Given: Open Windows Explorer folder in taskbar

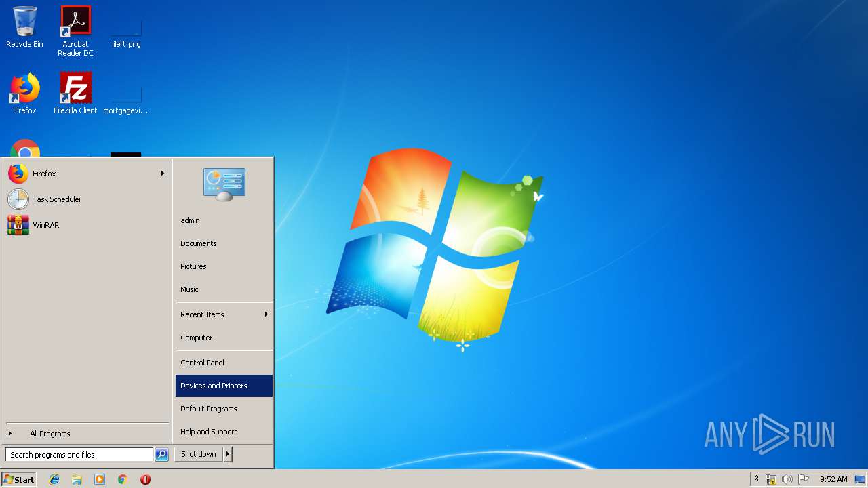Looking at the screenshot, I should pos(77,479).
